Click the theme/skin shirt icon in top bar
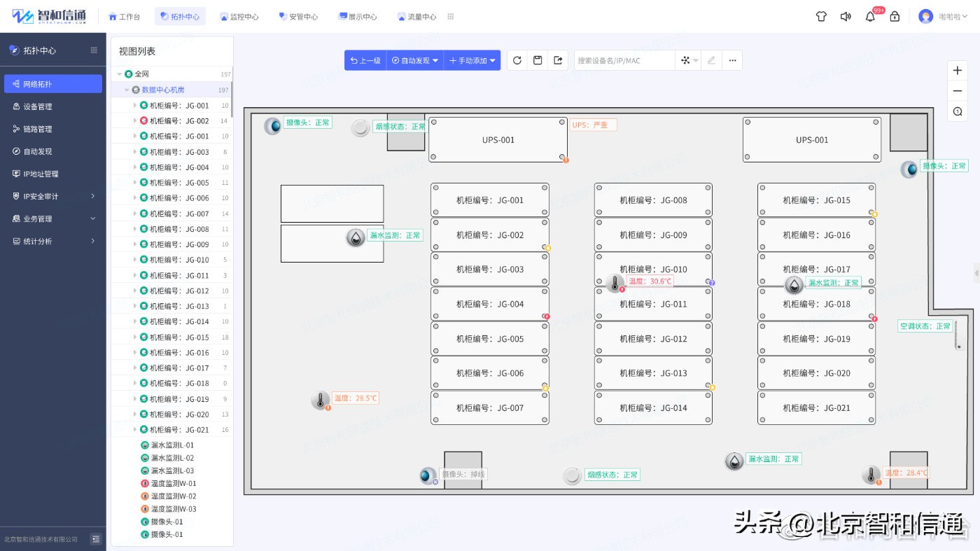This screenshot has width=980, height=551. (821, 15)
